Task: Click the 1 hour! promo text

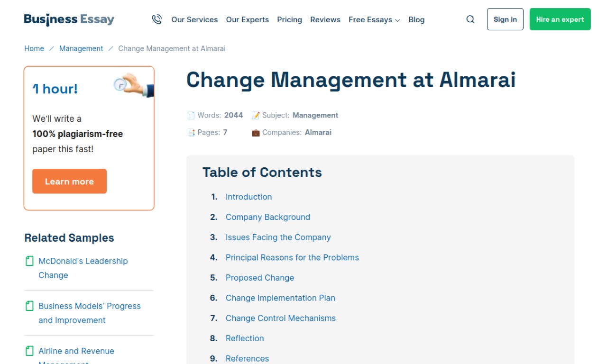Action: (x=55, y=89)
